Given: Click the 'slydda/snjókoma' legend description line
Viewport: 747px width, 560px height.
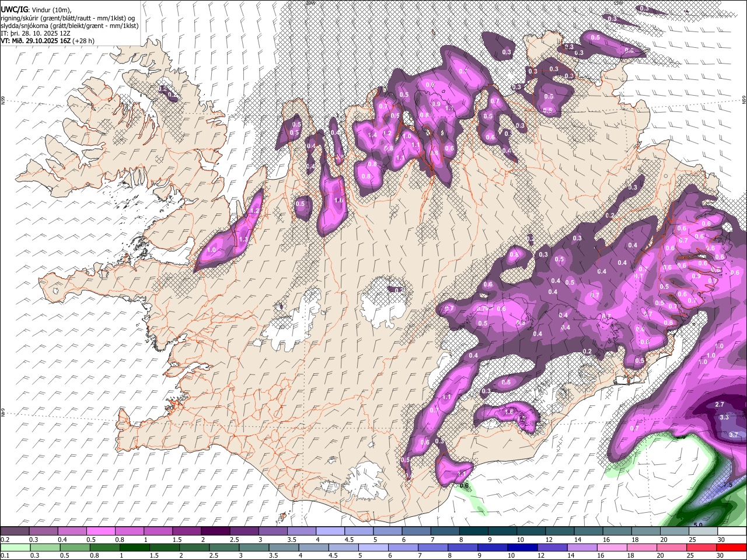Looking at the screenshot, I should tap(69, 26).
